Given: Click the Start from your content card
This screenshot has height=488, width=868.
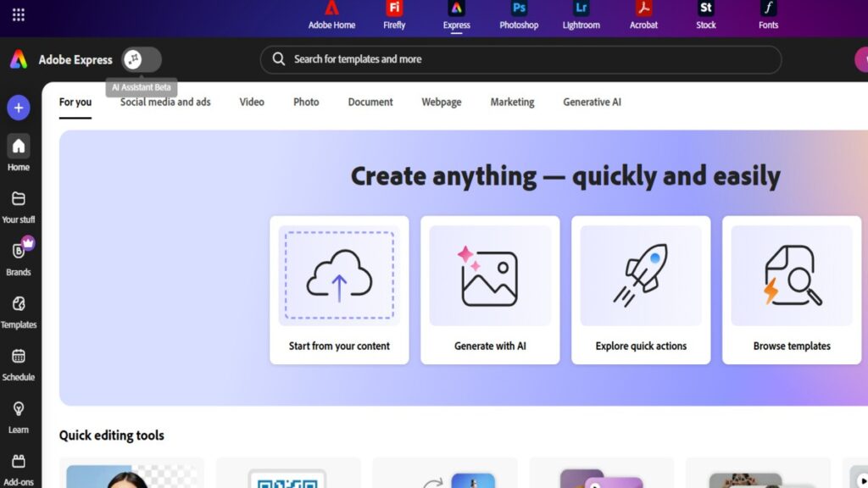Looking at the screenshot, I should pos(339,288).
